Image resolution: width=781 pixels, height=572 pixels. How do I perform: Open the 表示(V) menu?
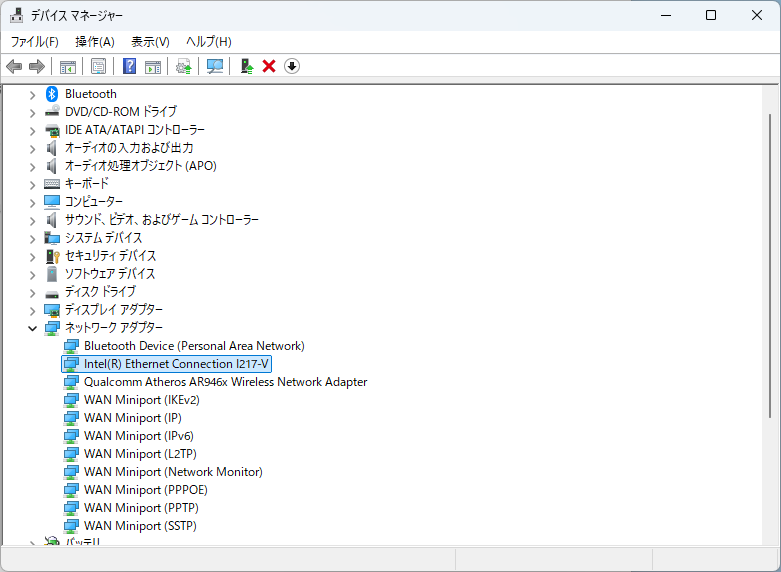pos(150,41)
